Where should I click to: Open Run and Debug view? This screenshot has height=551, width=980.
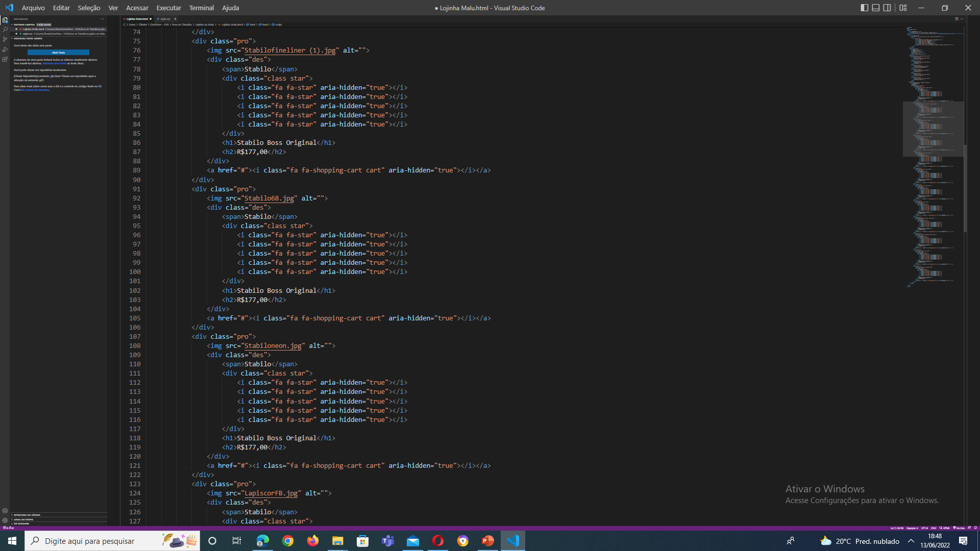pos(5,49)
